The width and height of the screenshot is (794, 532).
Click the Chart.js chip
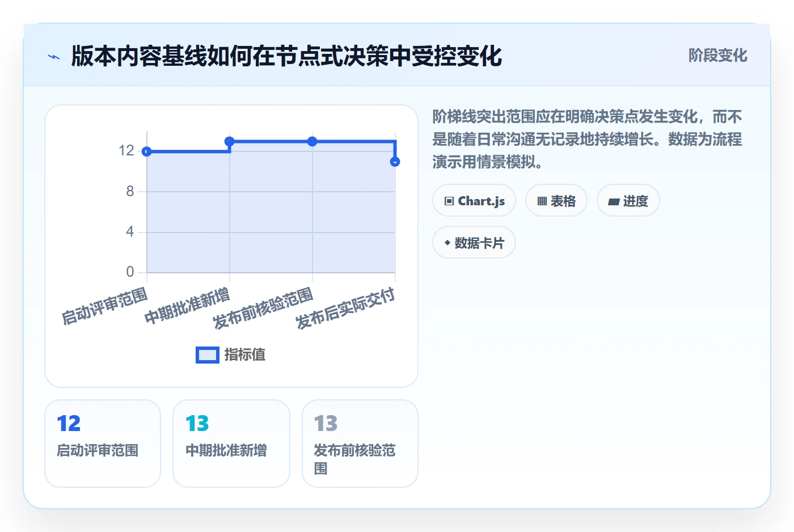[474, 201]
